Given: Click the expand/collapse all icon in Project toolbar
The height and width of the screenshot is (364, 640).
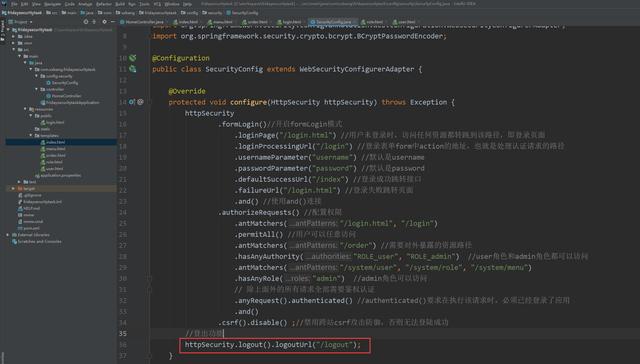Looking at the screenshot, I should coord(94,22).
